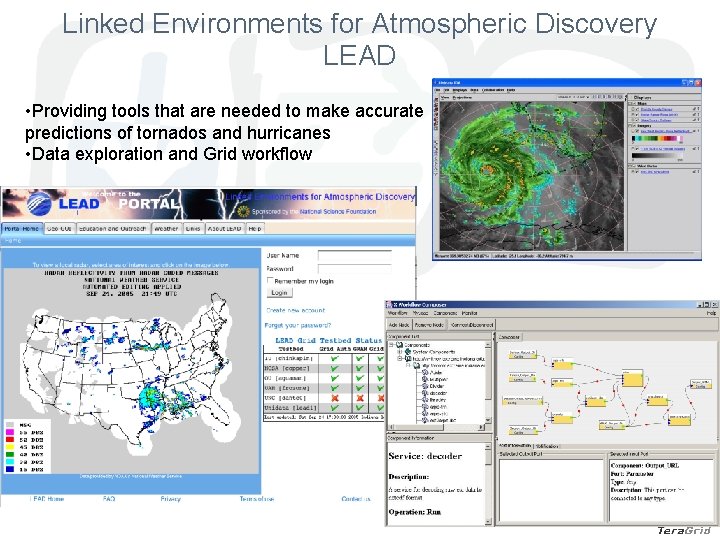Click the Password input field
Viewport: 720px width, 540px height.
click(354, 269)
